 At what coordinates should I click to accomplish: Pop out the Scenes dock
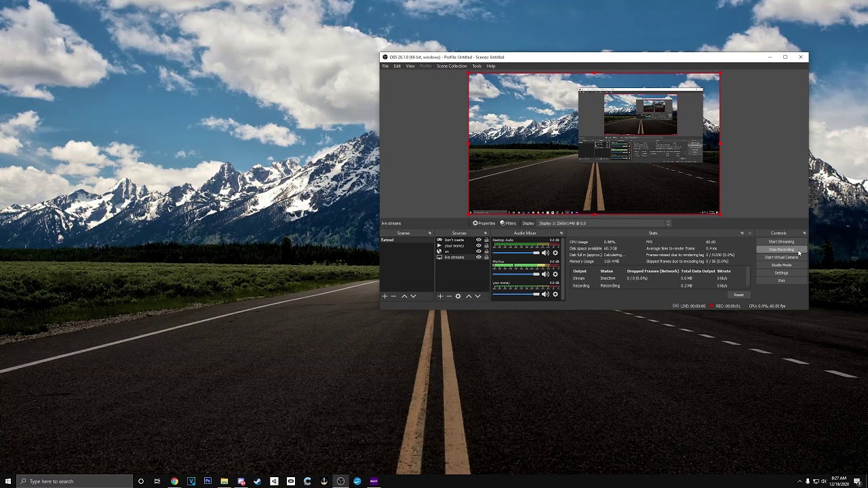click(430, 233)
